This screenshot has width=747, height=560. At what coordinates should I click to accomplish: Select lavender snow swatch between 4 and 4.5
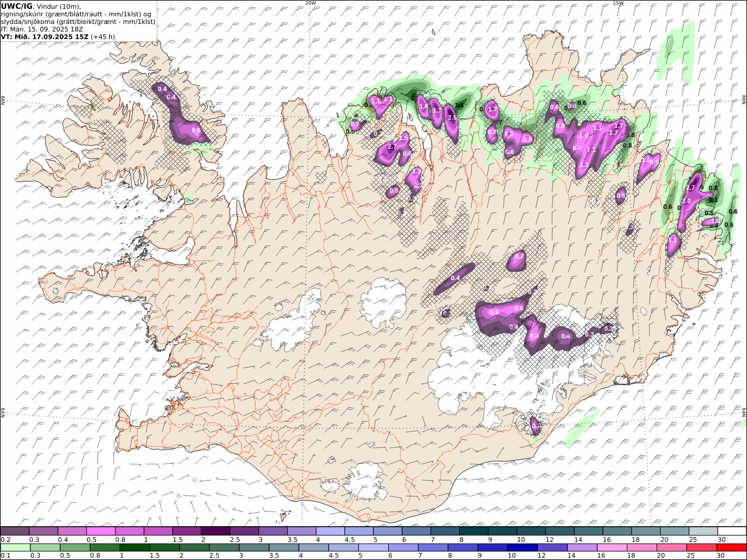(x=330, y=531)
